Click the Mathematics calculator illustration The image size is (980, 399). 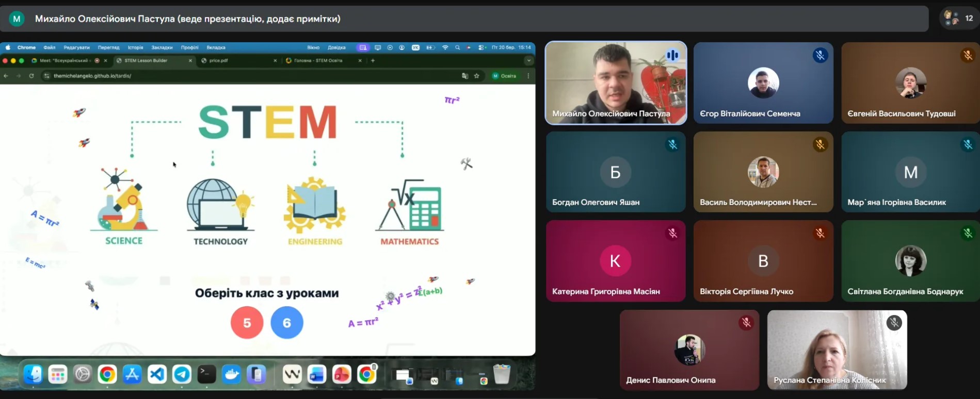(x=410, y=205)
